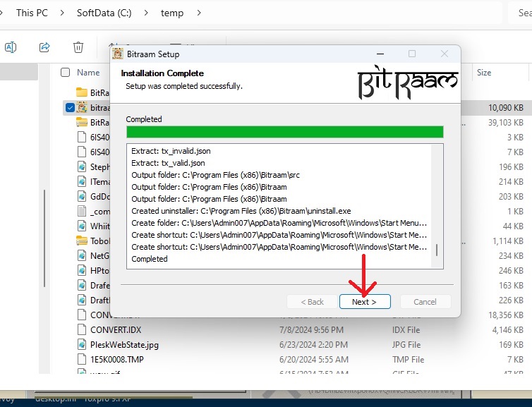Click the Name column header
The height and width of the screenshot is (407, 532).
pyautogui.click(x=88, y=72)
